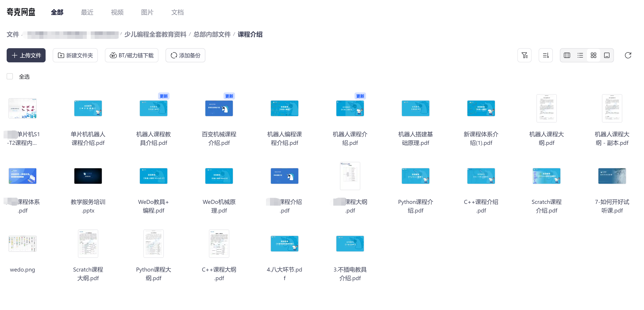Navigate to 总部内部文件 breadcrumb folder
The width and height of the screenshot is (644, 310).
tap(212, 34)
